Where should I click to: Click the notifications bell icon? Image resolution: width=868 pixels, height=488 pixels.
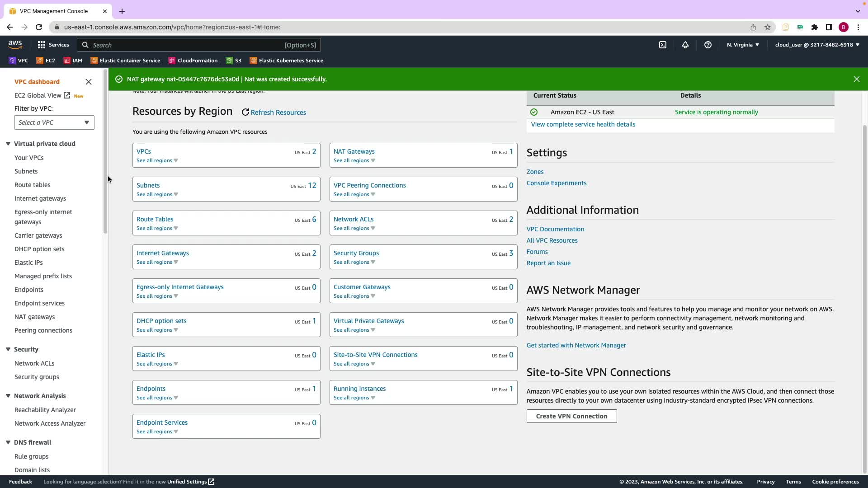coord(685,45)
